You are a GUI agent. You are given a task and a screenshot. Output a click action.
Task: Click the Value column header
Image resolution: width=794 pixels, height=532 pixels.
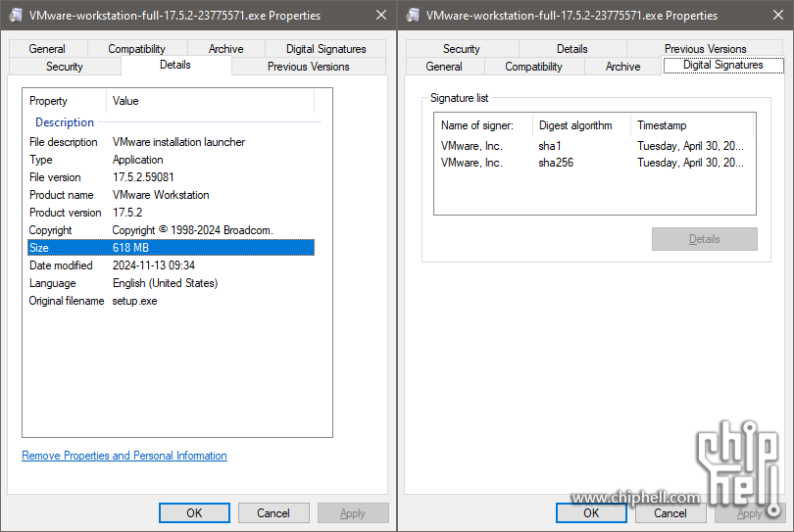(210, 101)
